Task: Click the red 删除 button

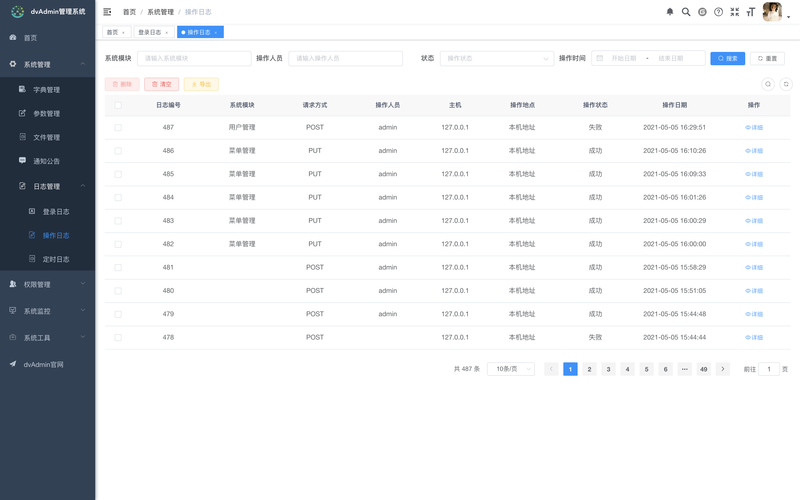Action: (122, 84)
